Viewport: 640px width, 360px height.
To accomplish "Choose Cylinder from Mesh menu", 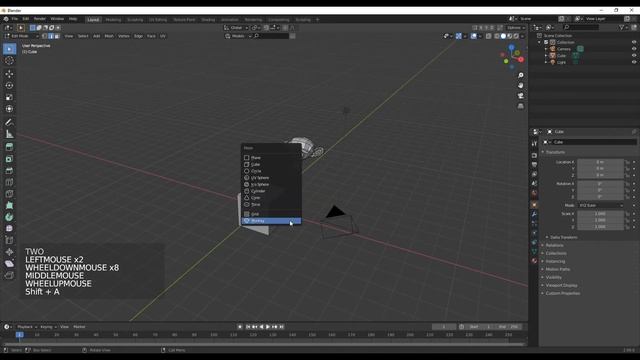I will tap(271, 191).
